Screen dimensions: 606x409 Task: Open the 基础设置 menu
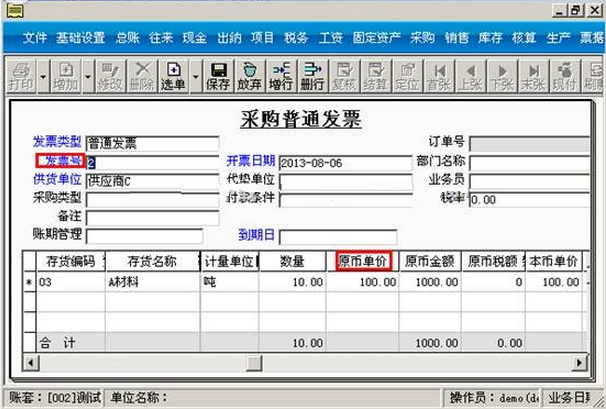pyautogui.click(x=80, y=37)
